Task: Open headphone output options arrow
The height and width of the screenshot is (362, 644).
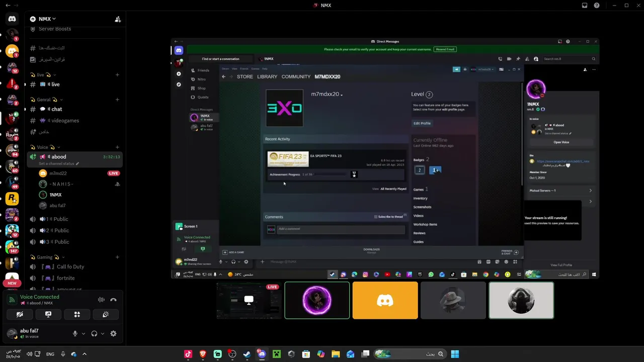Action: click(102, 334)
